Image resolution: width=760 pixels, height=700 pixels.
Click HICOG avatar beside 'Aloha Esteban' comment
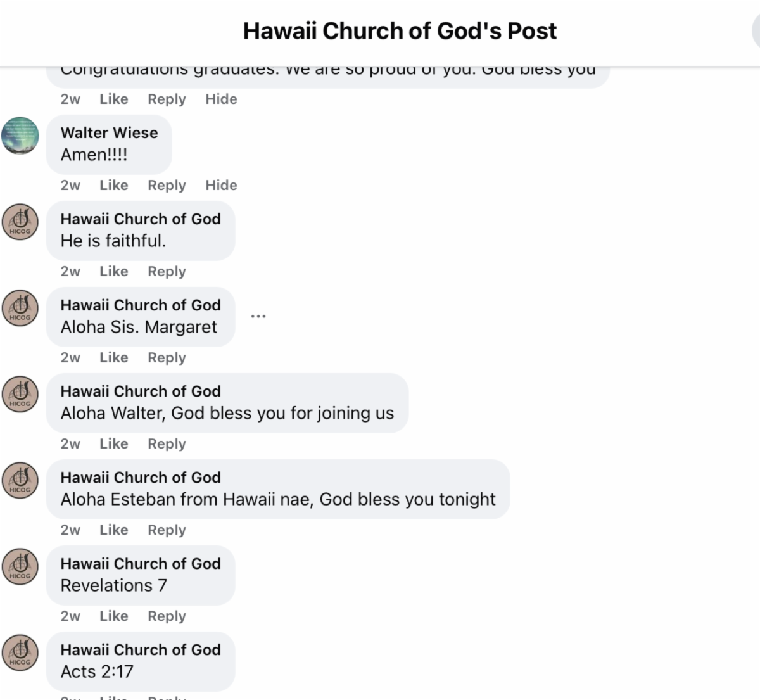pyautogui.click(x=20, y=480)
